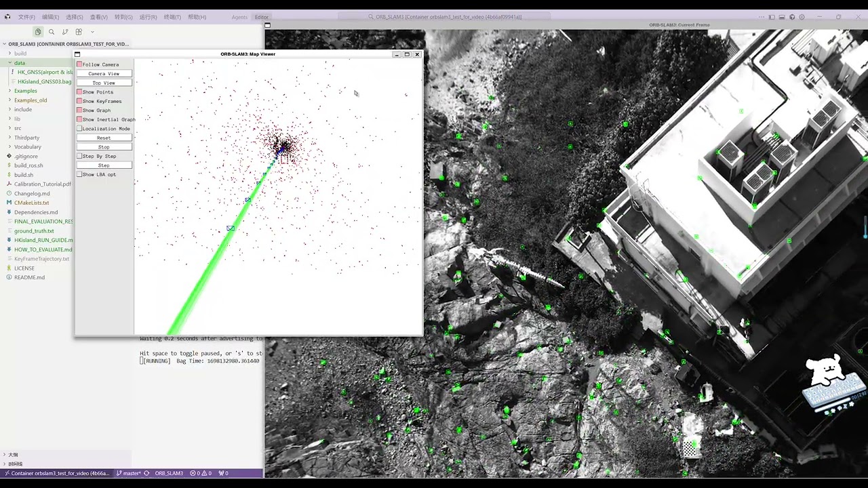Click the more actions ellipsis in title bar
The height and width of the screenshot is (488, 868).
[762, 17]
